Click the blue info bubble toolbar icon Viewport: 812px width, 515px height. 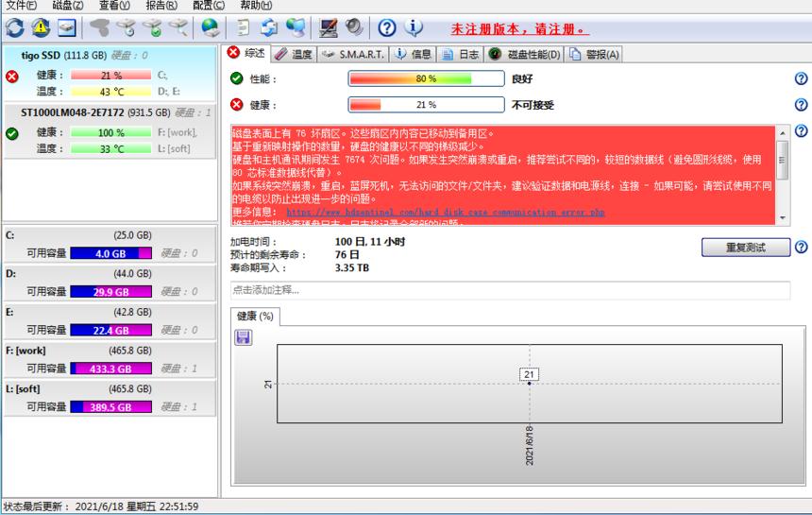414,27
